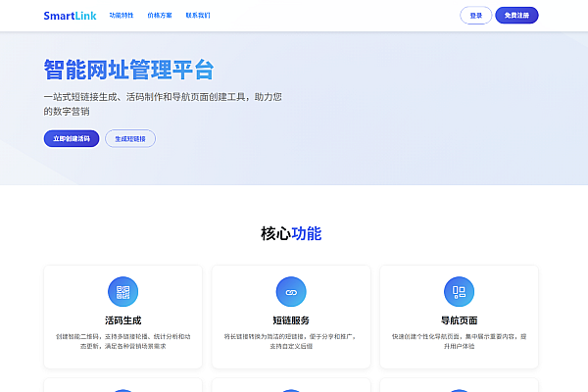The image size is (588, 392).
Task: Click the SmartLink logo
Action: click(x=70, y=16)
